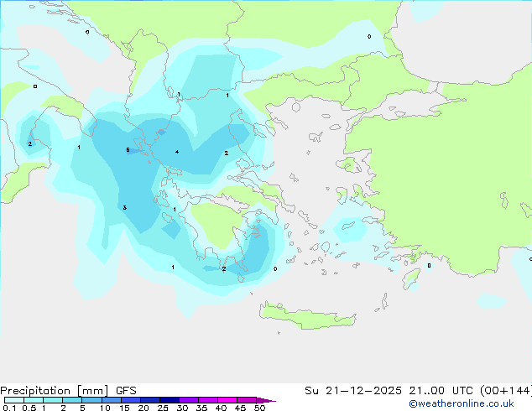Click the '6' precipitation value on the map
This screenshot has width=532, height=411.
tap(128, 150)
